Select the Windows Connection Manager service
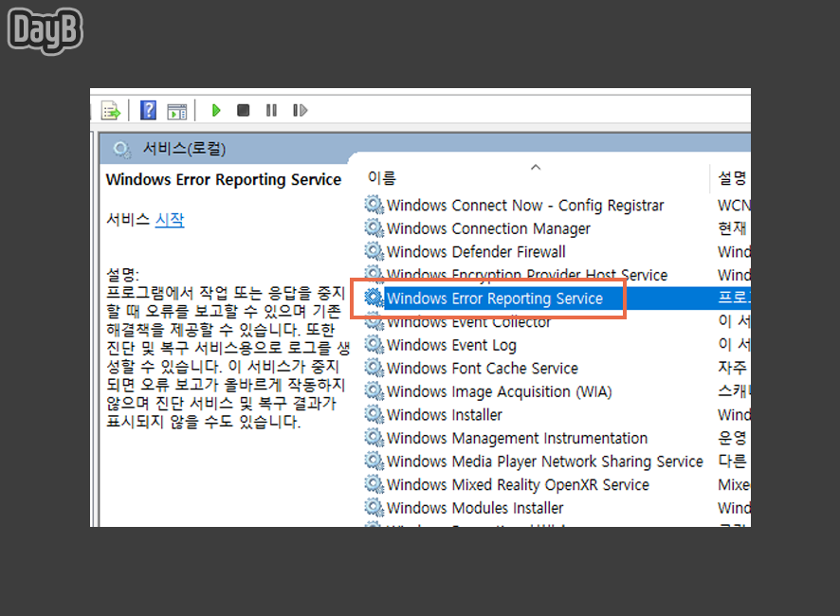Viewport: 840px width, 616px height. pyautogui.click(x=488, y=228)
